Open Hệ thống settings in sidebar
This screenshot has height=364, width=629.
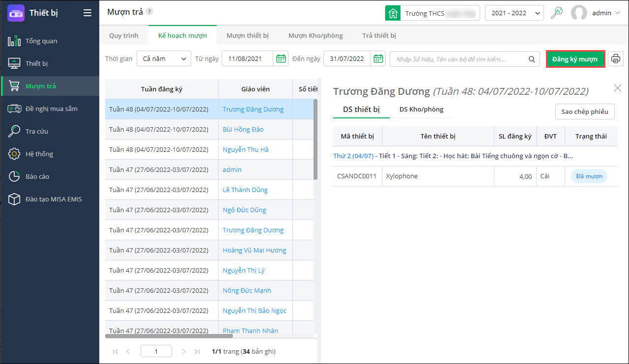[50, 154]
